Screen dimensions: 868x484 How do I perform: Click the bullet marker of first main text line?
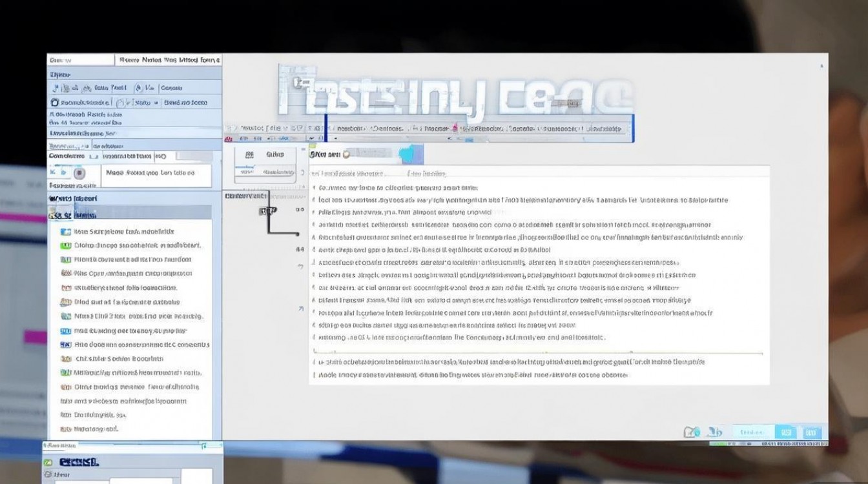(314, 188)
